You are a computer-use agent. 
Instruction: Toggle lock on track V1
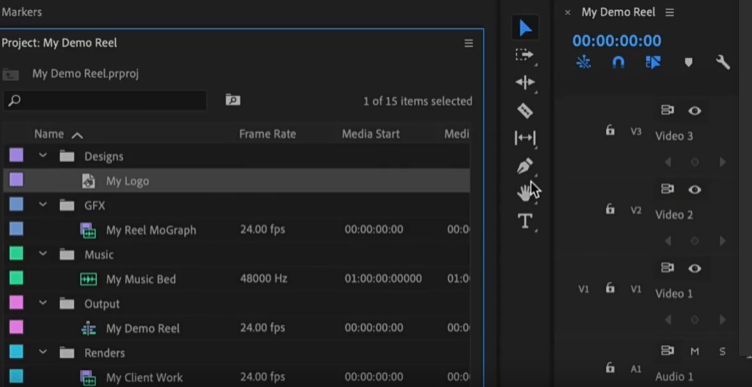610,288
